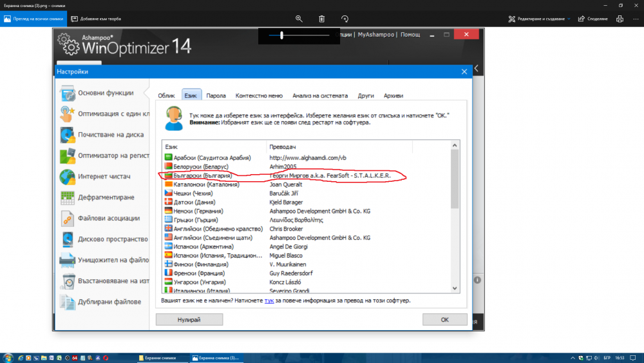This screenshot has width=644, height=363.
Task: Open the Архиви tab
Action: point(393,96)
